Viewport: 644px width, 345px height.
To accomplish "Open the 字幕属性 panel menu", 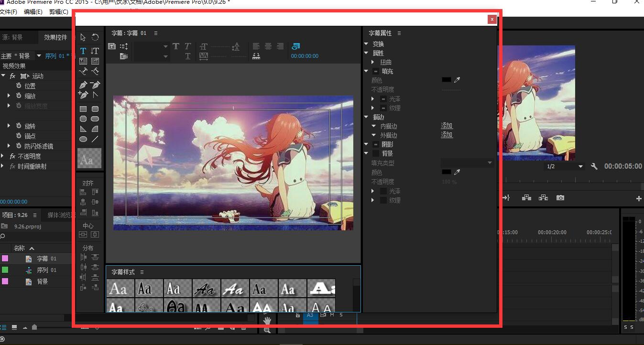I will click(x=399, y=33).
